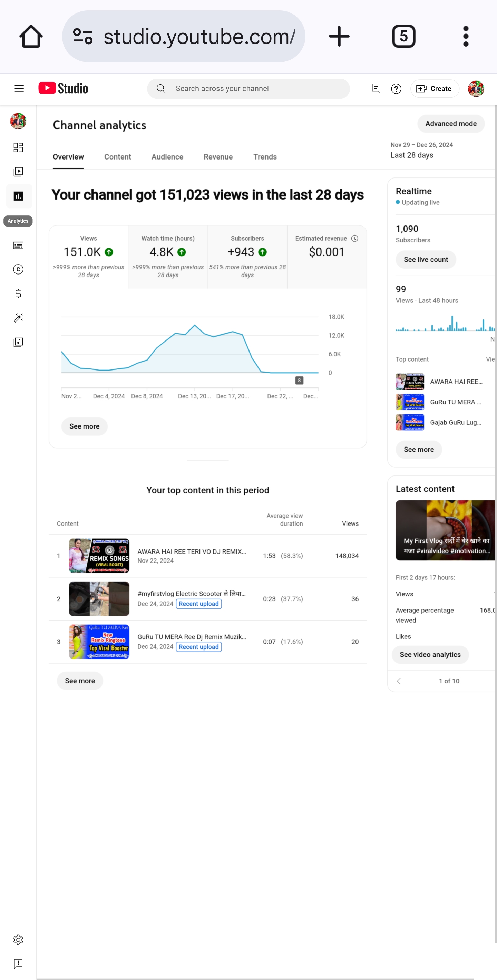The height and width of the screenshot is (980, 497).
Task: Open Gajab GuRu Lug realtime thumbnail
Action: [410, 422]
